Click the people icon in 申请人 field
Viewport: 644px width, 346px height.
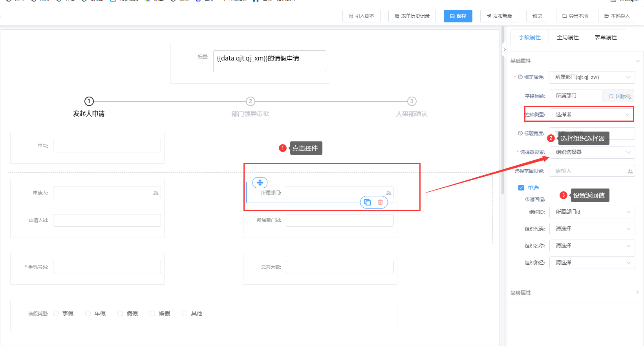click(156, 193)
